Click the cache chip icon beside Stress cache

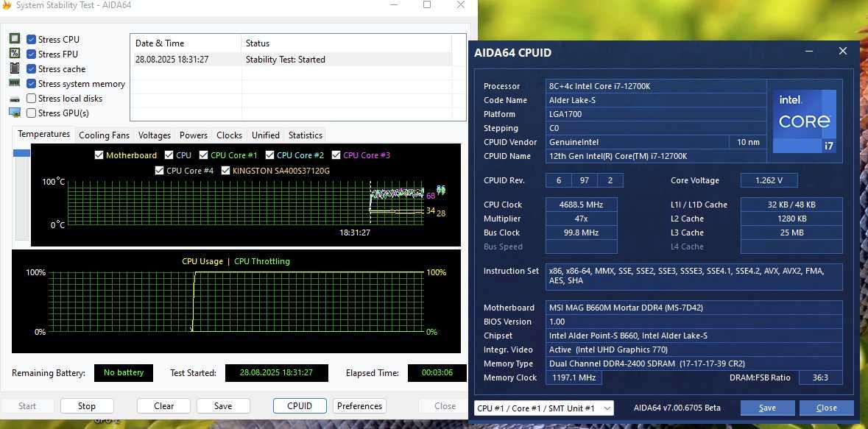pyautogui.click(x=15, y=68)
